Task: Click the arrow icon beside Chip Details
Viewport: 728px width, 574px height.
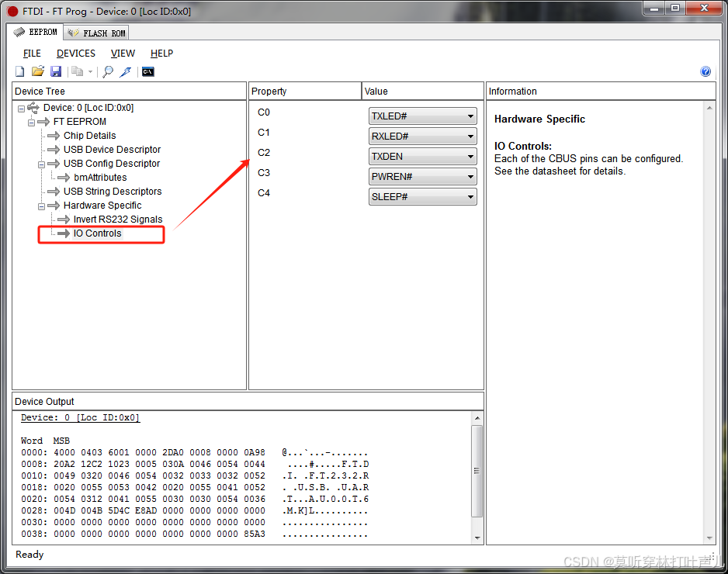Action: (54, 136)
